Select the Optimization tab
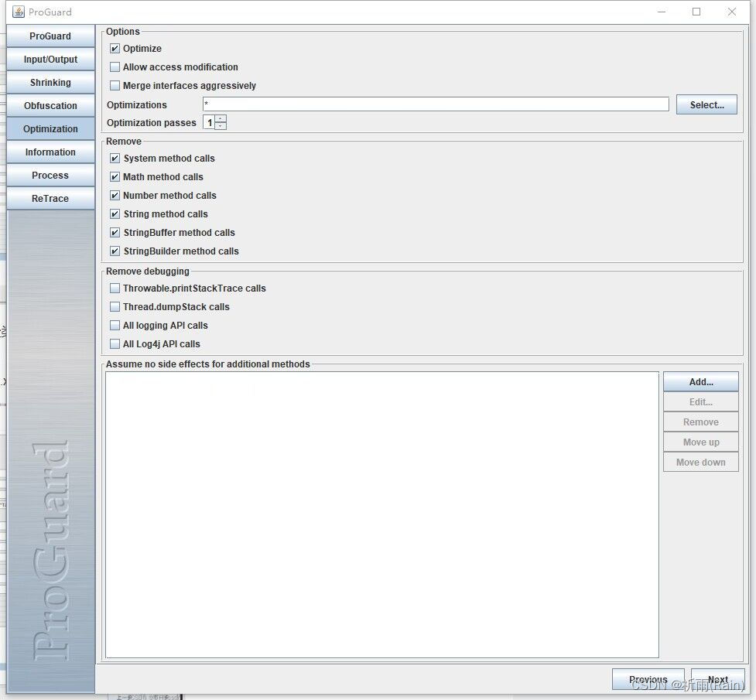The height and width of the screenshot is (700, 756). click(x=50, y=128)
